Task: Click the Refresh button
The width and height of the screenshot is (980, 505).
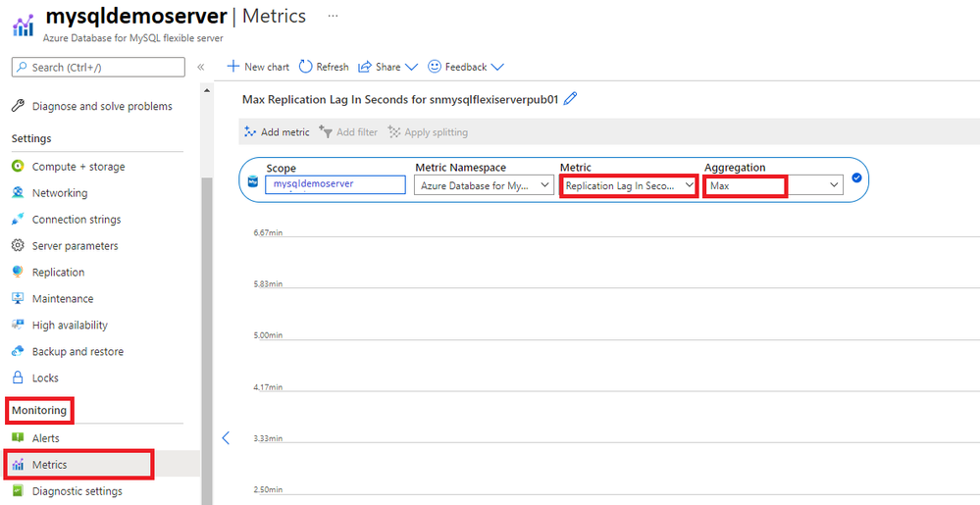Action: click(324, 67)
